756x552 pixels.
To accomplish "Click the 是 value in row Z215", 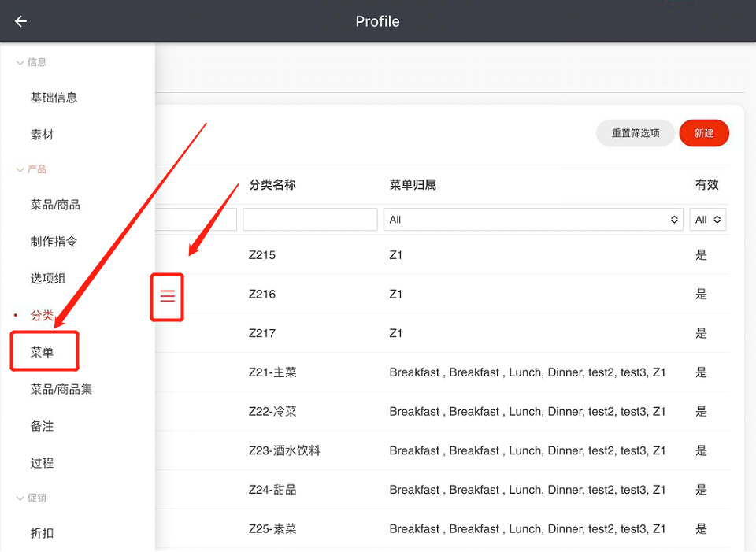I will pos(701,255).
